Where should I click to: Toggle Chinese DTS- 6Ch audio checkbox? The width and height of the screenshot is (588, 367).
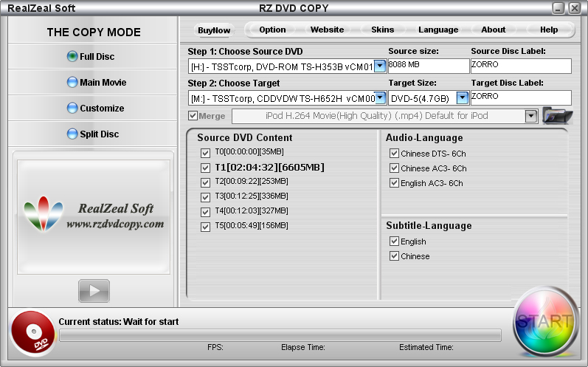(394, 154)
